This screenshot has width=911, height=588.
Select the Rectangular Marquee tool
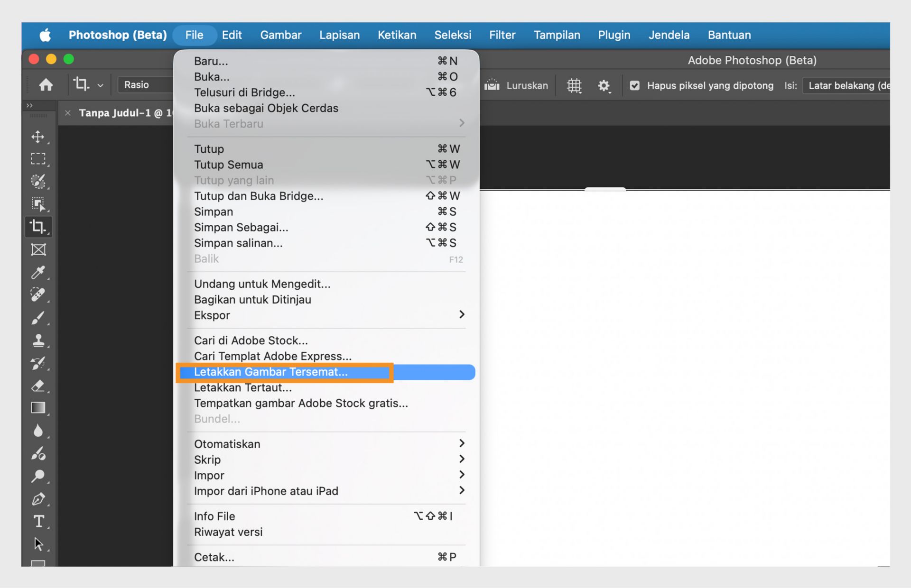(38, 159)
